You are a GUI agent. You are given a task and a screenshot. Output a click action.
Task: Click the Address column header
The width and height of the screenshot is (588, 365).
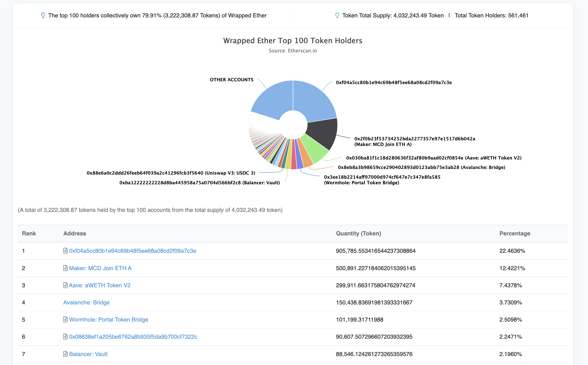(x=75, y=233)
